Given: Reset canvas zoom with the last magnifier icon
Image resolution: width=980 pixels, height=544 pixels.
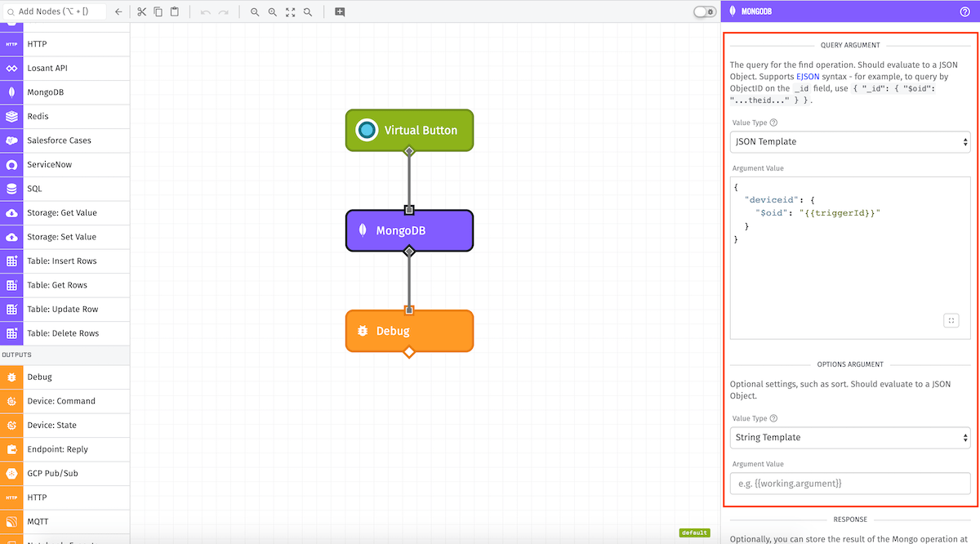Looking at the screenshot, I should [308, 12].
